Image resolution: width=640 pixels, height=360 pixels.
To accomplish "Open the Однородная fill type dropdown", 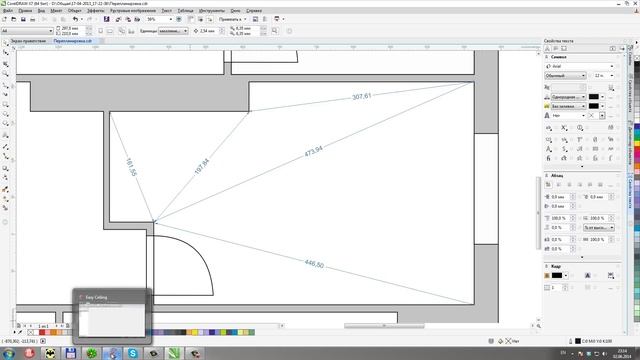I will (569, 97).
